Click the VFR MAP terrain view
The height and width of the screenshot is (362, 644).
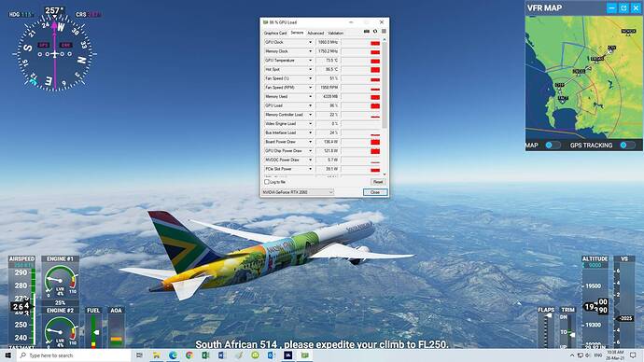click(583, 77)
